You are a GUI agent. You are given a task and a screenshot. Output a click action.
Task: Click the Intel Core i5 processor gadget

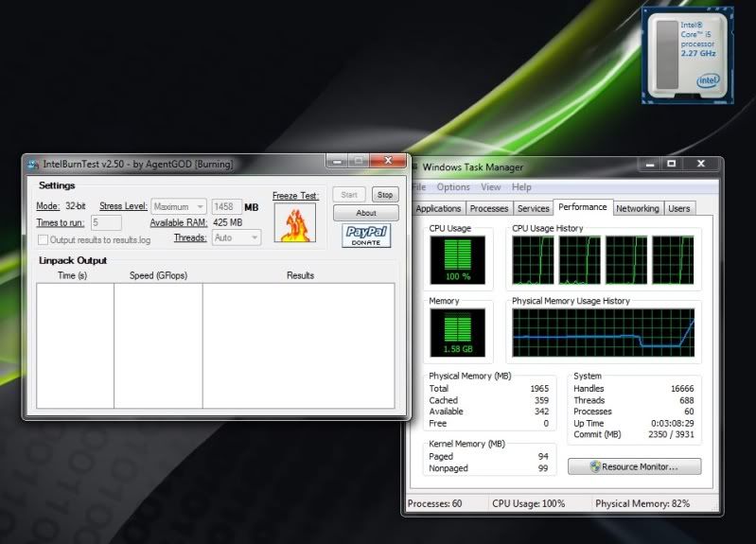pyautogui.click(x=687, y=56)
